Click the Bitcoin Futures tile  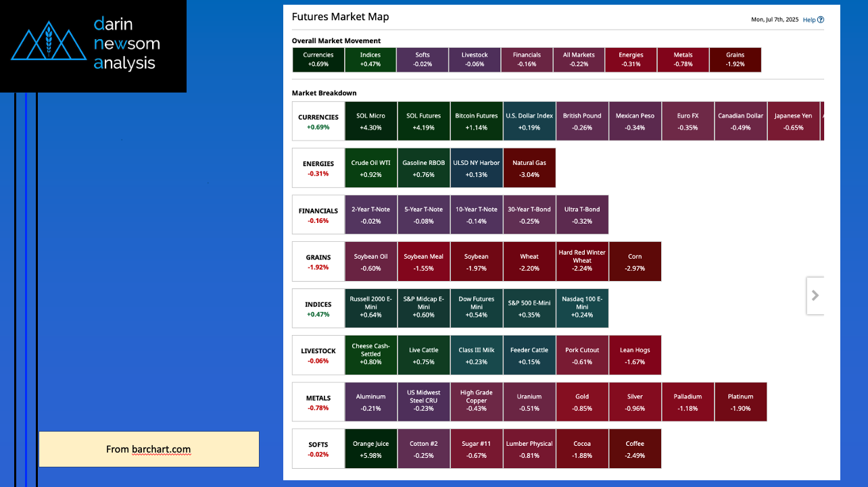pos(477,121)
